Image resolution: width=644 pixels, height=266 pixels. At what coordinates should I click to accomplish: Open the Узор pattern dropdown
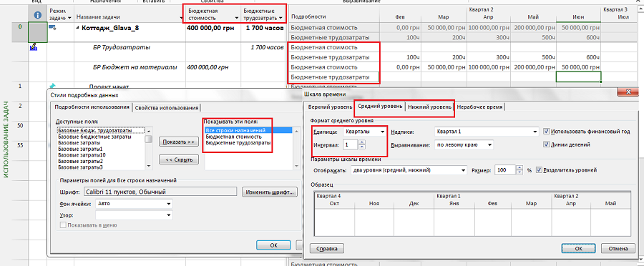tap(169, 215)
